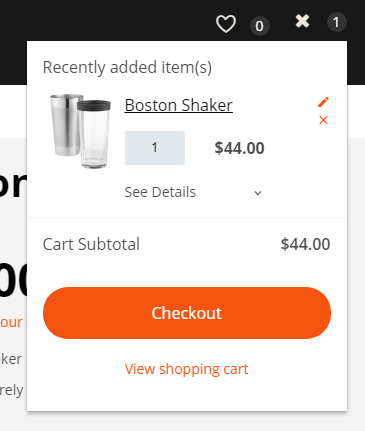
Task: Focus the quantity field showing 1
Action: (x=155, y=148)
